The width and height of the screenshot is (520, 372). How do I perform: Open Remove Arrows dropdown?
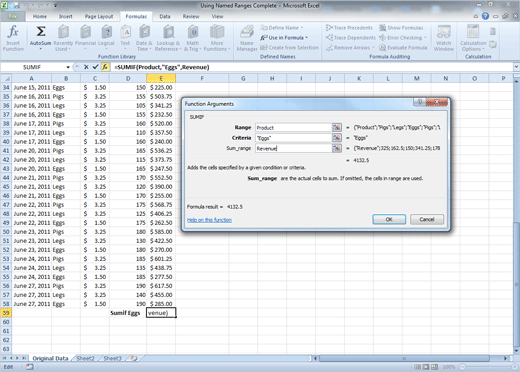point(350,48)
